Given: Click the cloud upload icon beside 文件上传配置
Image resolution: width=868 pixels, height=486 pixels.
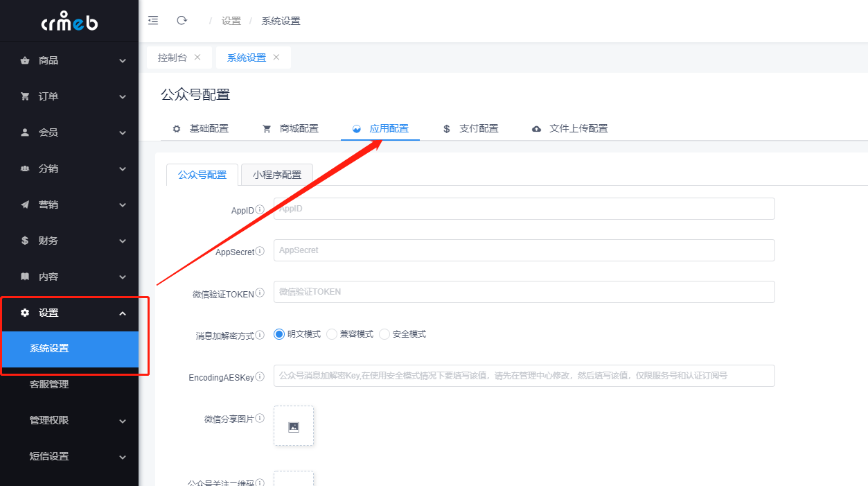Looking at the screenshot, I should pyautogui.click(x=537, y=129).
